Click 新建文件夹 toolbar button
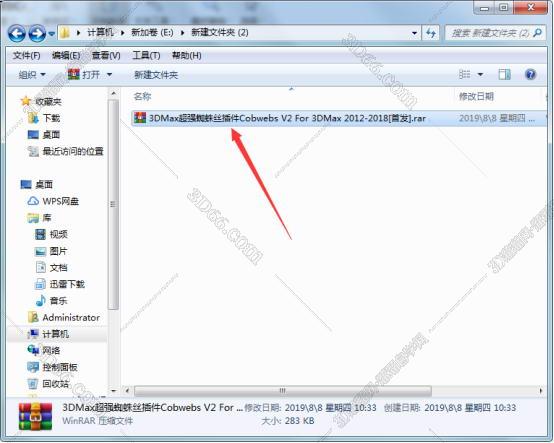The height and width of the screenshot is (443, 554). (156, 75)
